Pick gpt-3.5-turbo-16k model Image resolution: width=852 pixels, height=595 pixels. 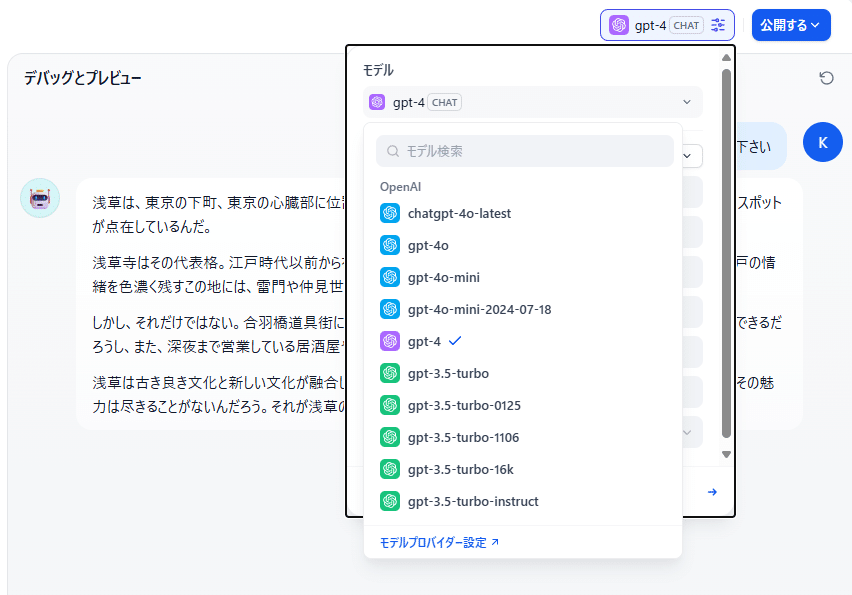coord(523,469)
